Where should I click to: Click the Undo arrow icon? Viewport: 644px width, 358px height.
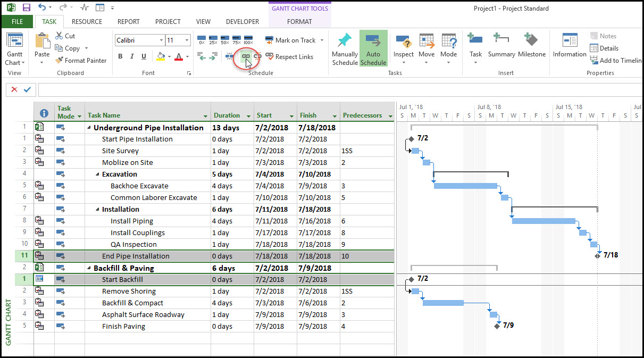(x=43, y=8)
